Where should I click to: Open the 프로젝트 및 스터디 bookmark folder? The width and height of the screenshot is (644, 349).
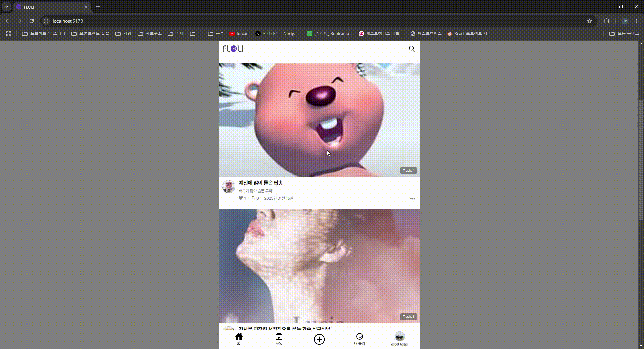click(44, 34)
